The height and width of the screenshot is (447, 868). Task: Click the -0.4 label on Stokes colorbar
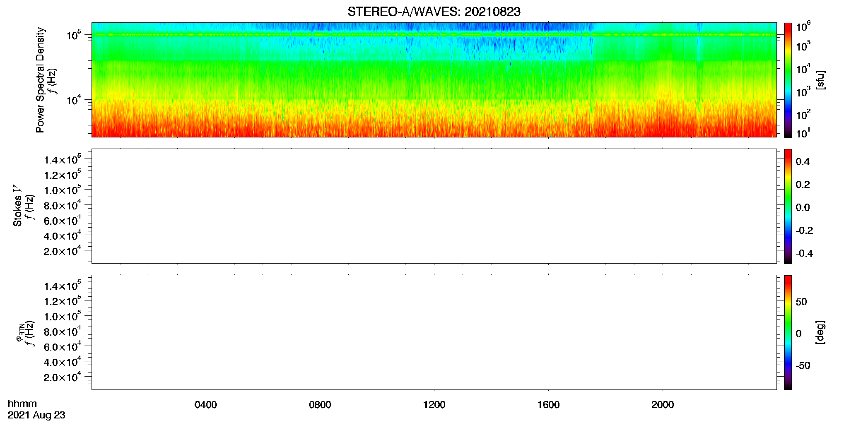click(804, 254)
